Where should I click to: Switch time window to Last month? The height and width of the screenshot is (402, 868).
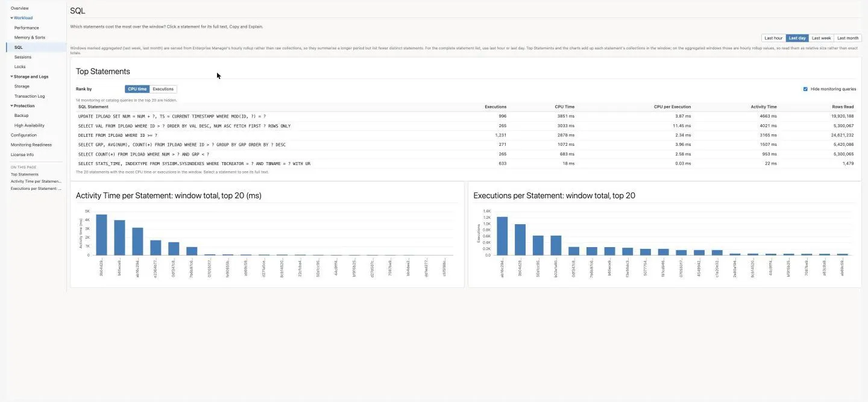click(x=848, y=38)
